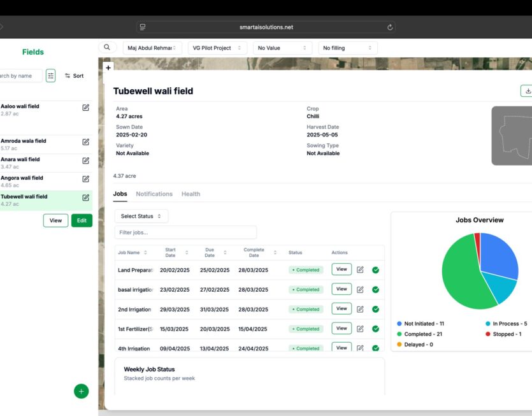
Task: Toggle green checkmark on 2nd Irrigation row
Action: pos(375,309)
